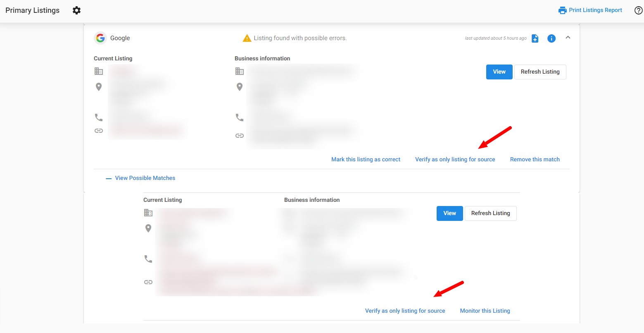This screenshot has width=644, height=333.
Task: Click Refresh Listing on the possible match
Action: tap(490, 213)
